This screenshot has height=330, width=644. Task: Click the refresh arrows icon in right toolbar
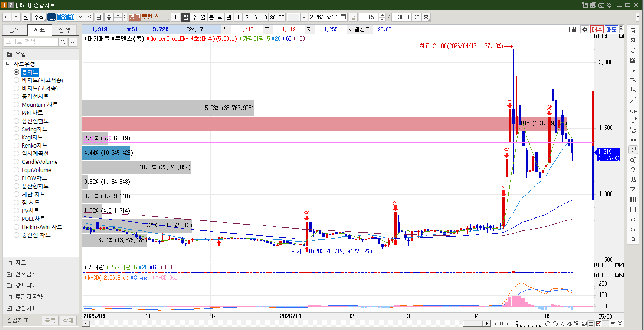coord(633,30)
